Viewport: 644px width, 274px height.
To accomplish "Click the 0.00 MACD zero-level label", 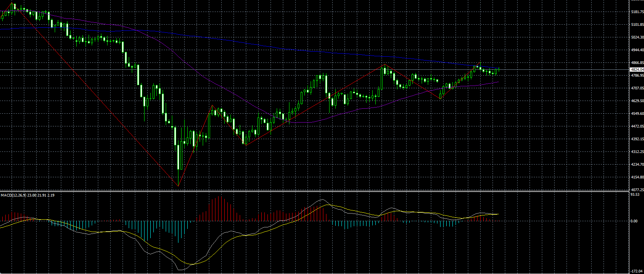I will coord(634,221).
